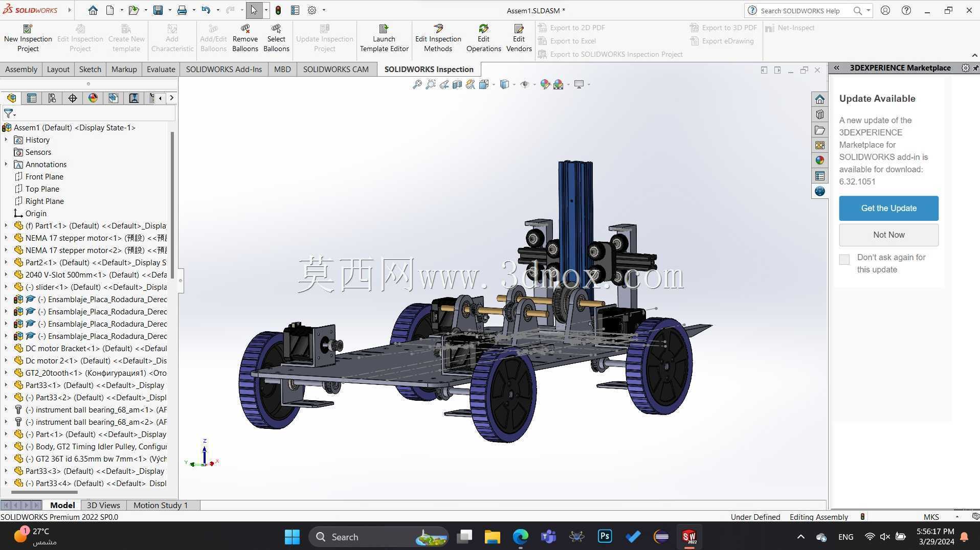Click the Print icon

pos(182,10)
